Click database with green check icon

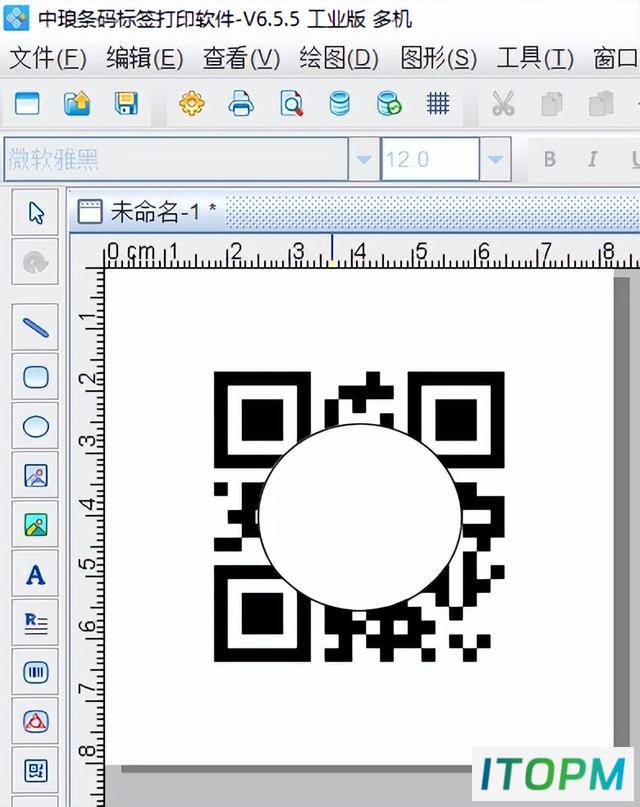389,103
